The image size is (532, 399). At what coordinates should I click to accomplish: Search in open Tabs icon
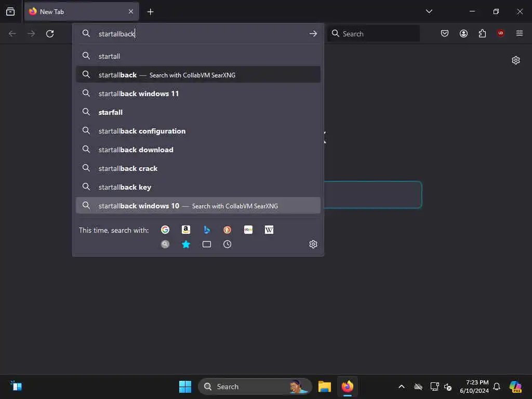pos(207,244)
